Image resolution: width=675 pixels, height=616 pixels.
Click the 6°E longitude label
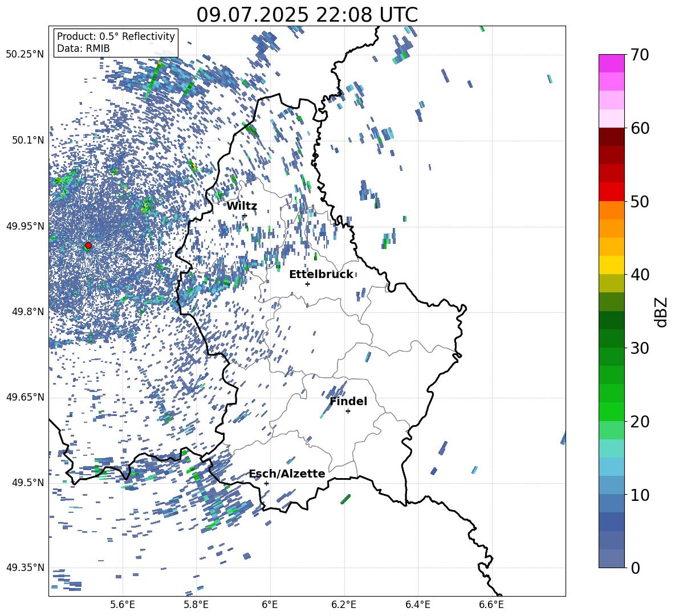[x=270, y=605]
